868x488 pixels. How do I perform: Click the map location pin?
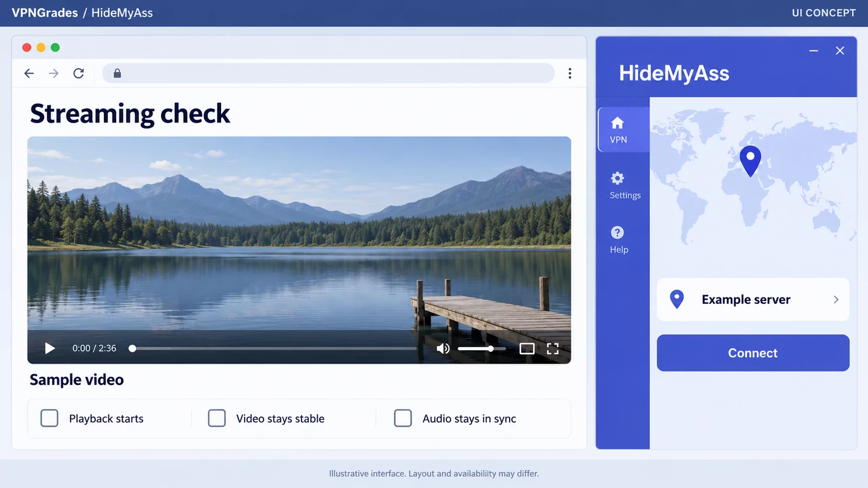pos(750,161)
